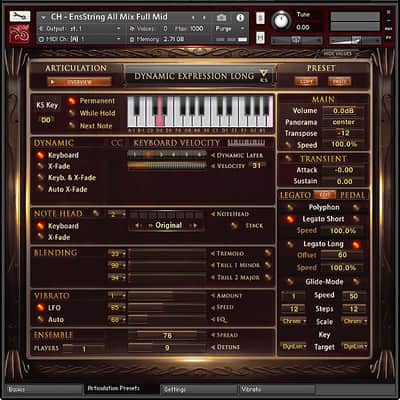Click the camera snapshot icon
This screenshot has height=400, width=400.
[221, 18]
